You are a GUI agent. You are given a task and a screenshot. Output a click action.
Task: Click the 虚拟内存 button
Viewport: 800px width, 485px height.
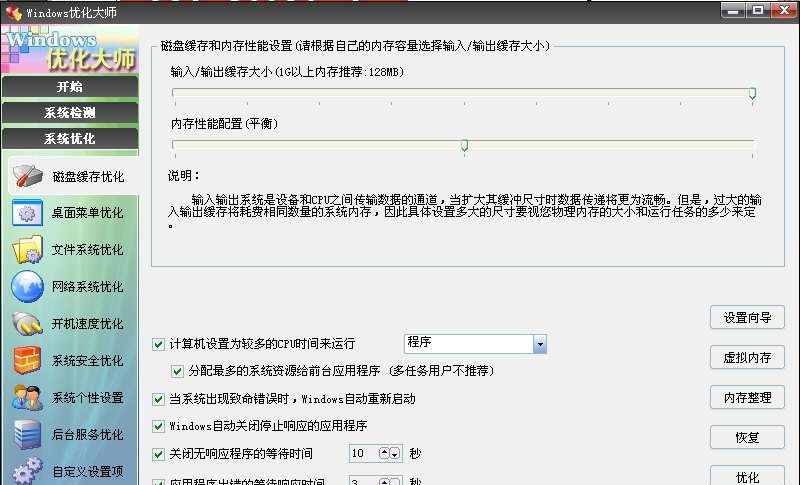coord(747,358)
